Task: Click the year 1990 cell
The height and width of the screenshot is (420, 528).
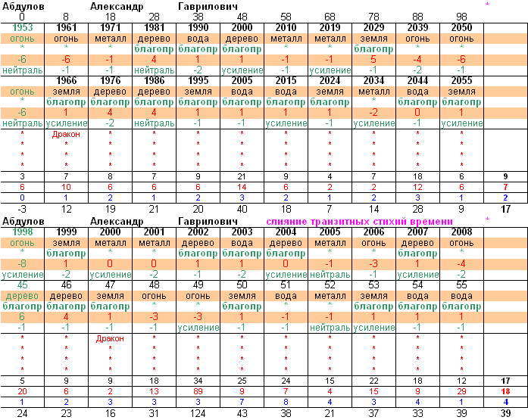Action: [x=198, y=27]
